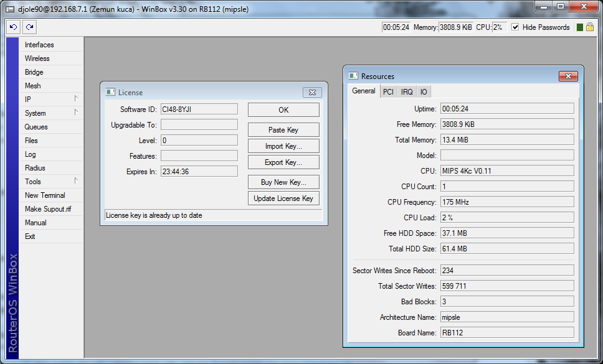Image resolution: width=603 pixels, height=364 pixels.
Task: Close the Resources window
Action: click(x=568, y=76)
